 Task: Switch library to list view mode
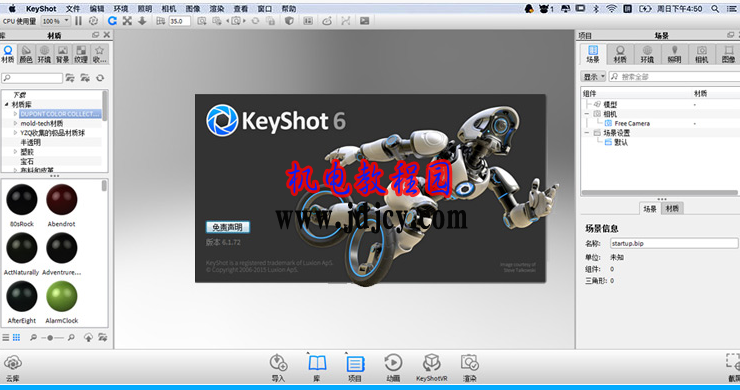click(x=6, y=337)
